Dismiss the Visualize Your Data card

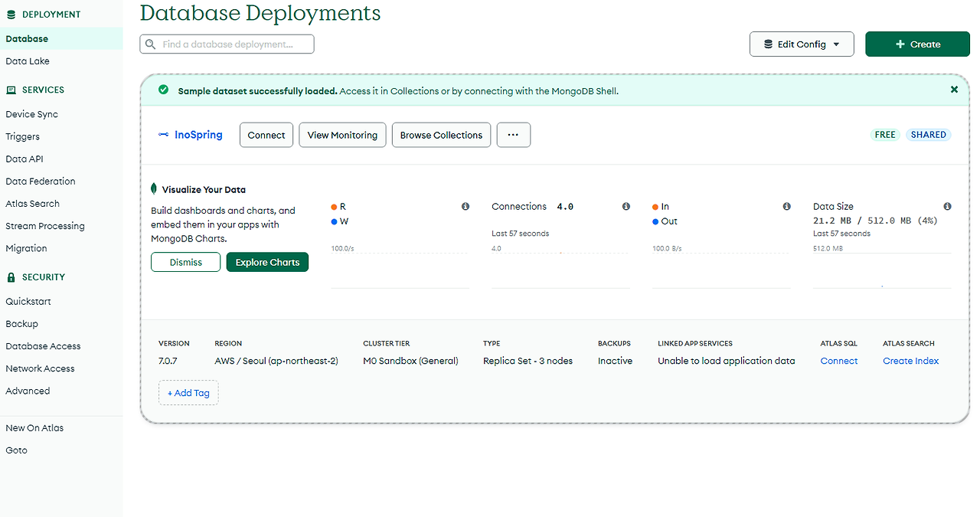(x=186, y=262)
